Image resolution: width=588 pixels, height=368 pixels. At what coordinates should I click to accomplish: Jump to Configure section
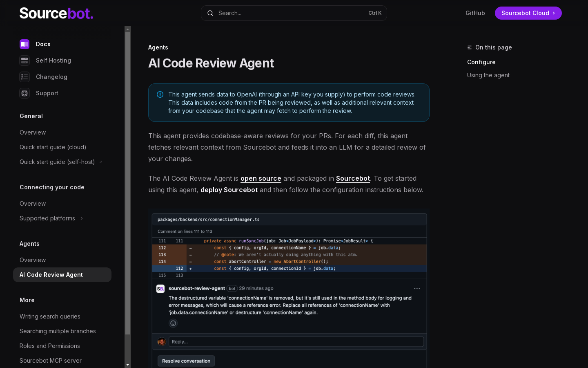pos(481,62)
